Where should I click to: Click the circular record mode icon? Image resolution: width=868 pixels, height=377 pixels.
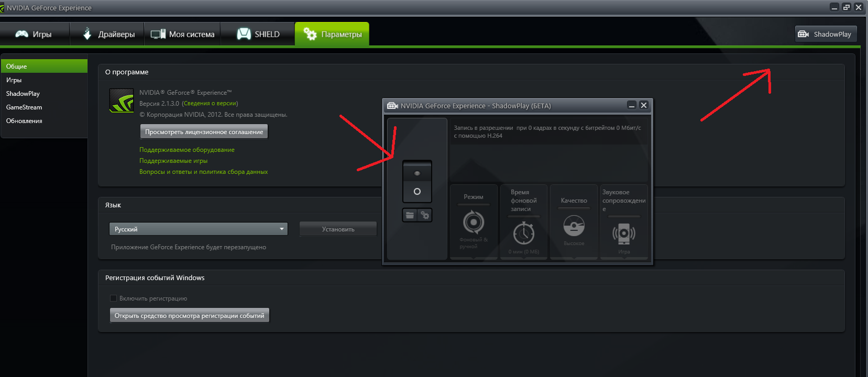pos(474,223)
